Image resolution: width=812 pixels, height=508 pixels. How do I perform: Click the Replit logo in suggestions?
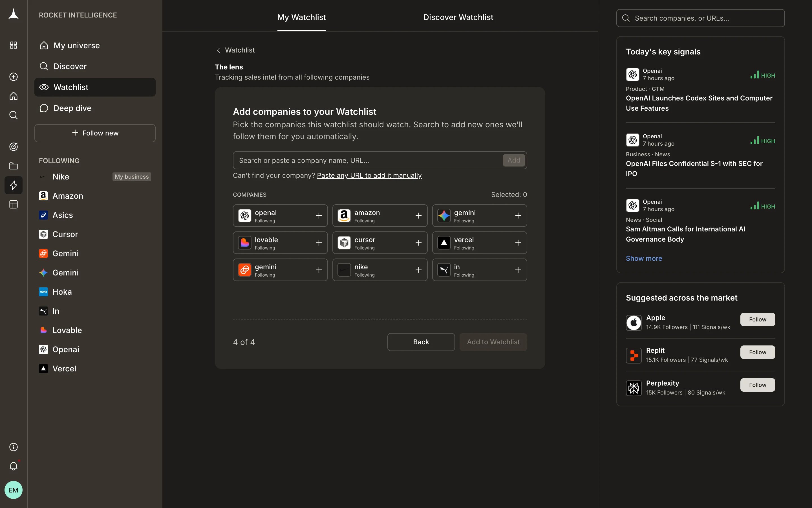point(634,355)
